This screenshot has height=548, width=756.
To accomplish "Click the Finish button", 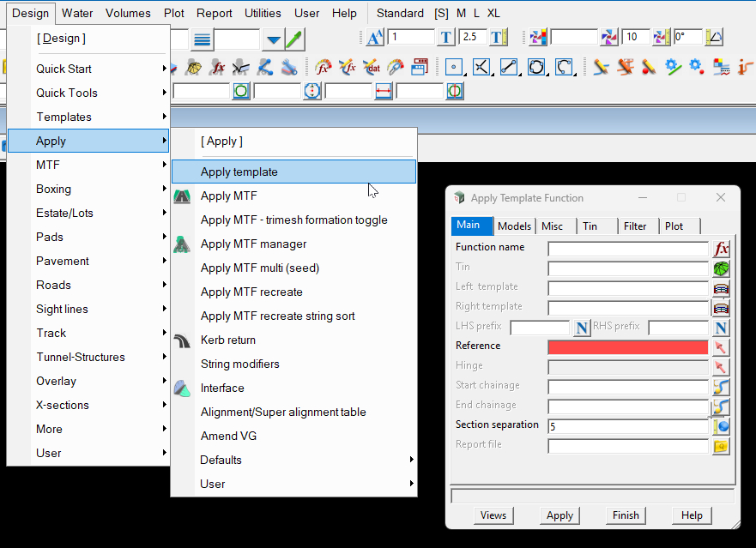I will [626, 515].
